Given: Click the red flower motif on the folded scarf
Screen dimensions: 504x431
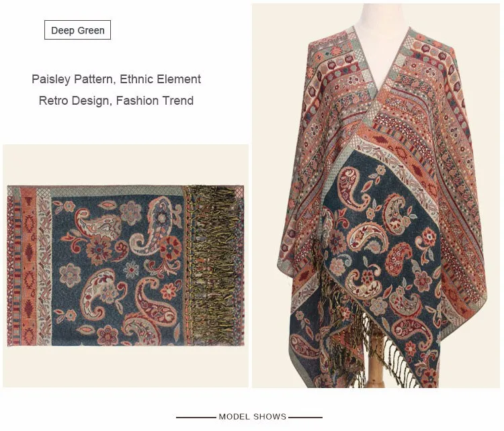Looking at the screenshot, I should 170,247.
